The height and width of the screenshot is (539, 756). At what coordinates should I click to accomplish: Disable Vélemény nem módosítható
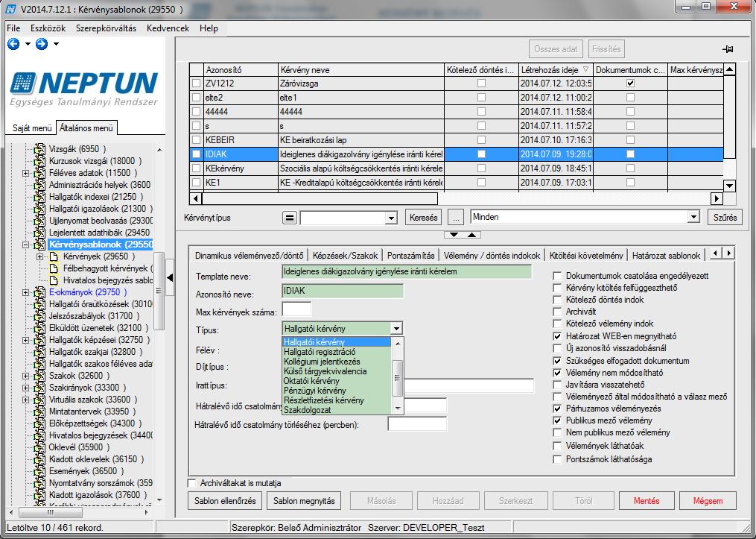point(557,373)
